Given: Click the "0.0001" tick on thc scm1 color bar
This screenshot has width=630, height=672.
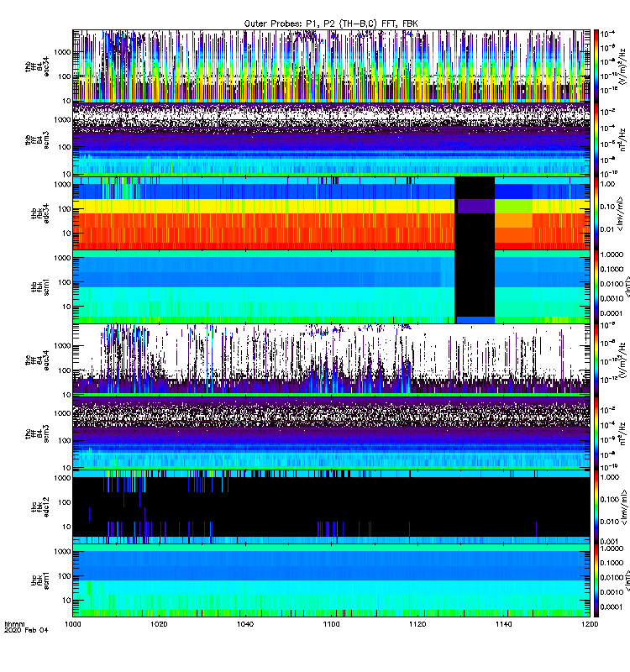Looking at the screenshot, I should pos(612,606).
